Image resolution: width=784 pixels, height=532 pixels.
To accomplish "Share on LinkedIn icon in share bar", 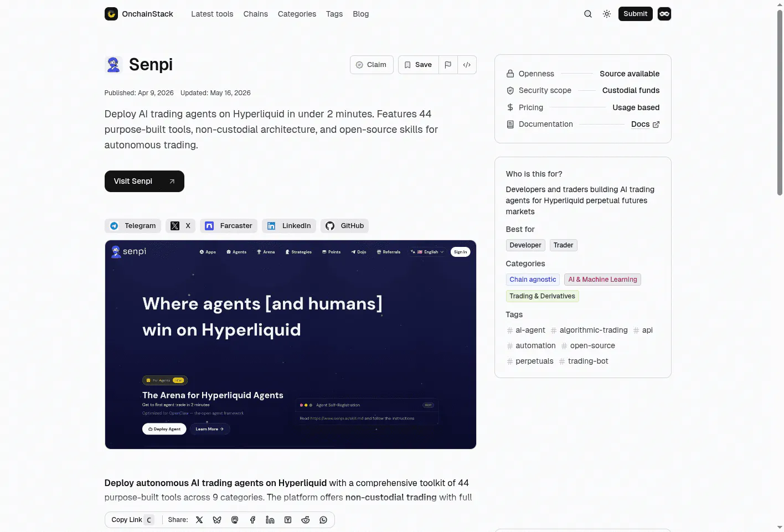I will (270, 520).
